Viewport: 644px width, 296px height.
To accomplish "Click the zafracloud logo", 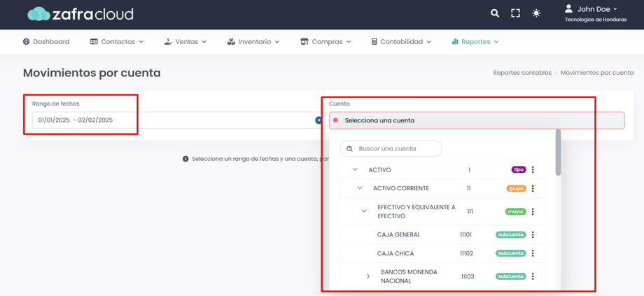I will pyautogui.click(x=80, y=14).
